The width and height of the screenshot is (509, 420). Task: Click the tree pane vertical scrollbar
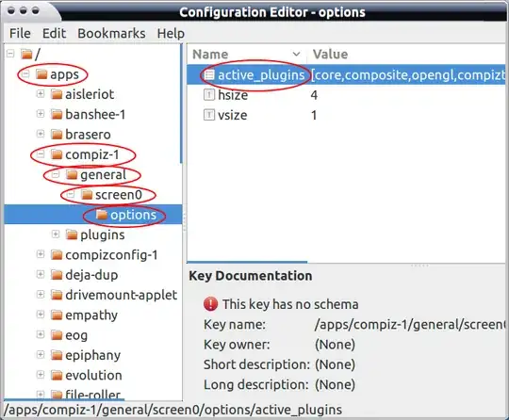pos(181,104)
